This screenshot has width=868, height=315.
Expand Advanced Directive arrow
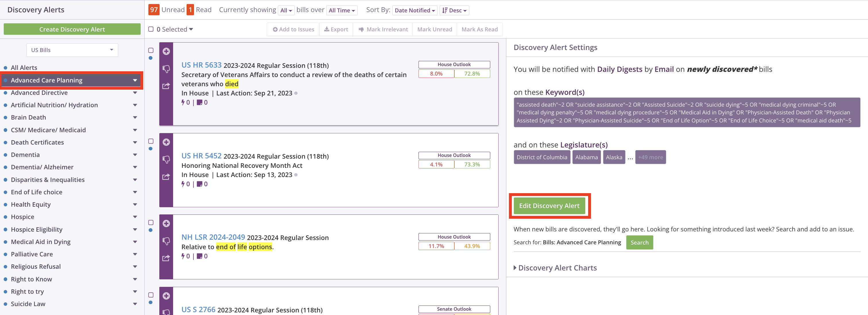[135, 93]
